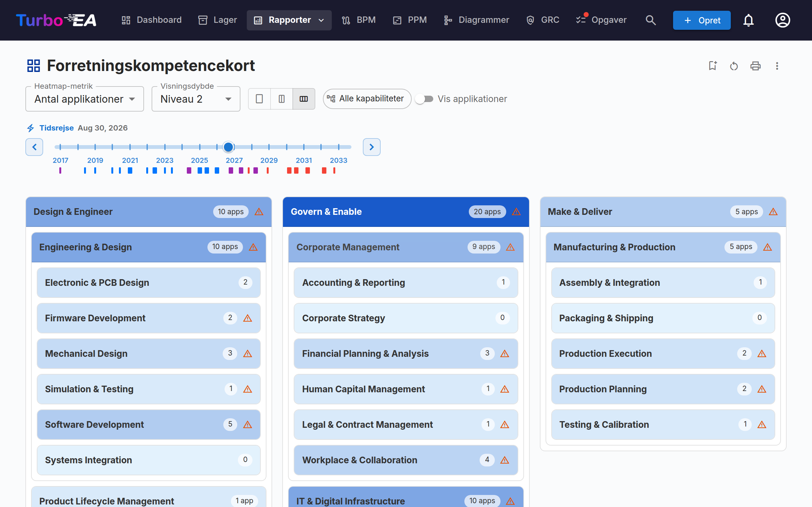This screenshot has height=507, width=812.
Task: Toggle Vis applikationer switch
Action: tap(424, 99)
